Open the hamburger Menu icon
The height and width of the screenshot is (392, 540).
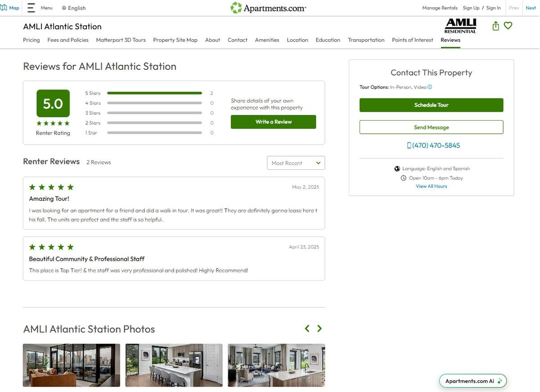(x=31, y=8)
